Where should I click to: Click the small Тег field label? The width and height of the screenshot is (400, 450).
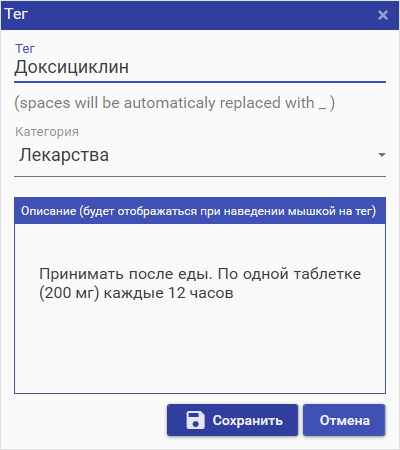(x=25, y=49)
